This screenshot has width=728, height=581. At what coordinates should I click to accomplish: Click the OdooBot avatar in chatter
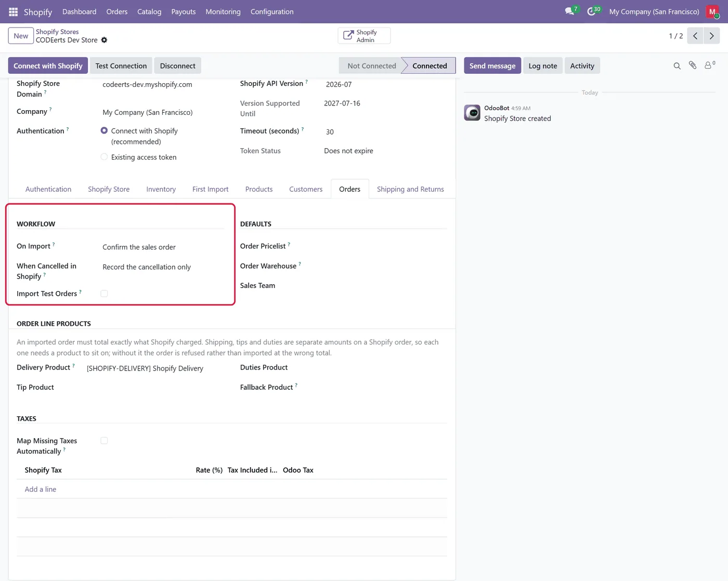click(472, 113)
